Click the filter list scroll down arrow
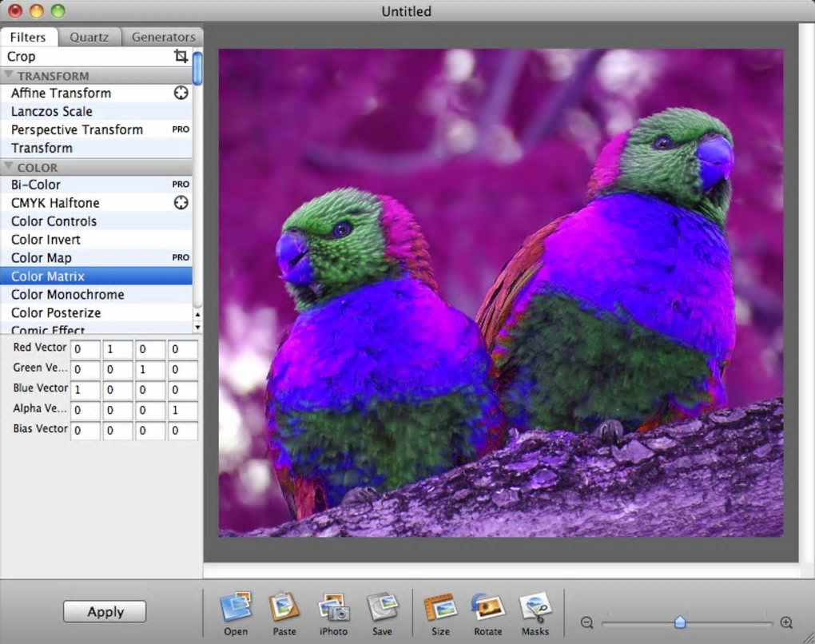 click(197, 327)
